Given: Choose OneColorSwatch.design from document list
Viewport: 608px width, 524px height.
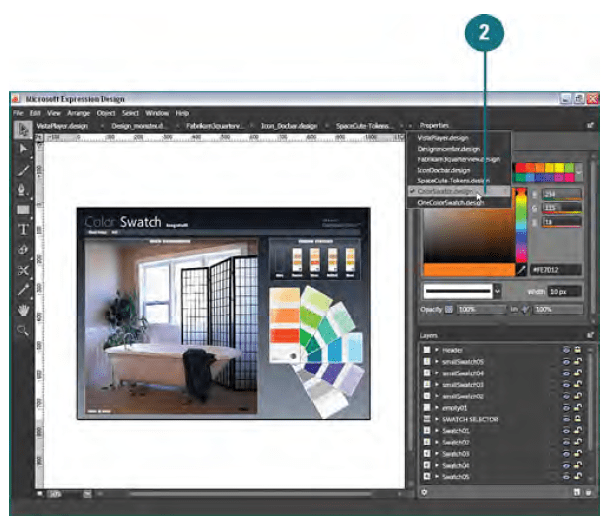Looking at the screenshot, I should pos(451,202).
